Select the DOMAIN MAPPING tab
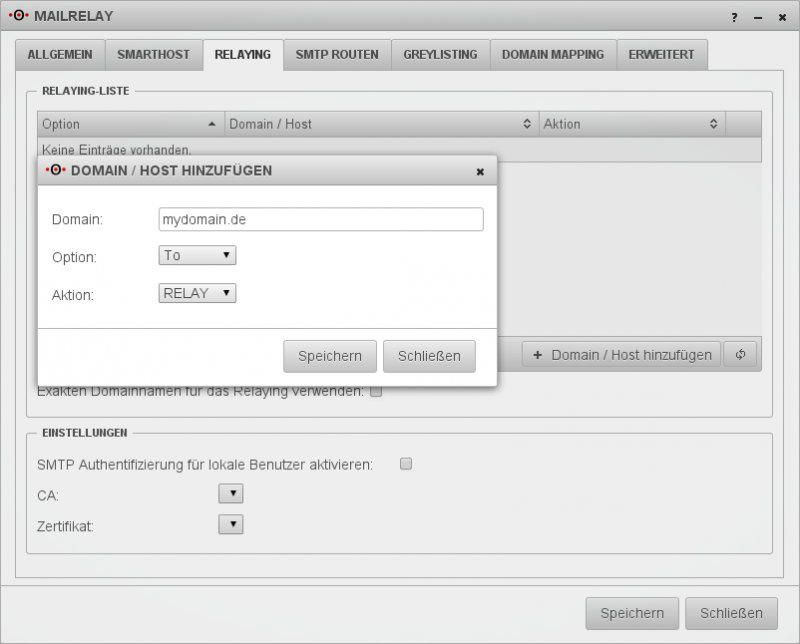The image size is (800, 644). tap(551, 55)
